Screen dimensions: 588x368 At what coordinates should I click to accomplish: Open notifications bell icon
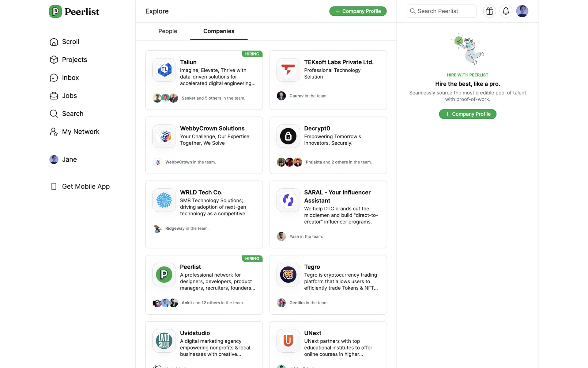pyautogui.click(x=506, y=11)
